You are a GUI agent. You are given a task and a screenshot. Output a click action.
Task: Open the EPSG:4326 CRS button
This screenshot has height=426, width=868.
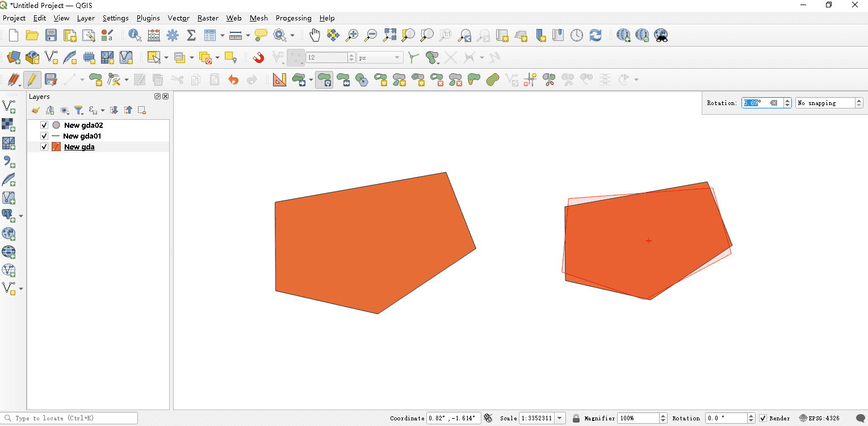coord(819,418)
